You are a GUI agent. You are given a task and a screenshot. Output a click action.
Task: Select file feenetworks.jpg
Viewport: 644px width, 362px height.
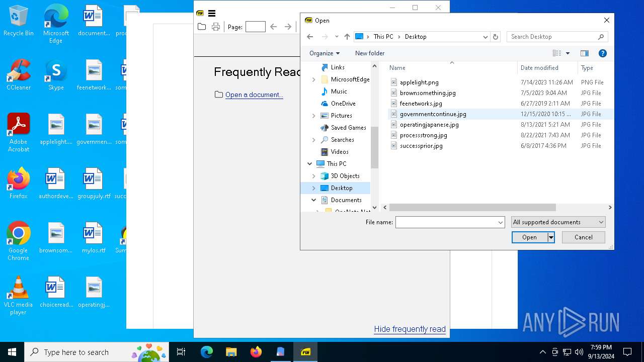tap(421, 104)
